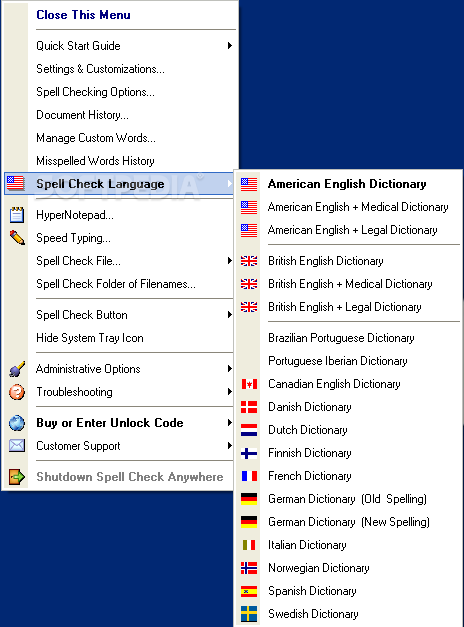This screenshot has width=464, height=627.
Task: Click the HyperNotepad notepad icon
Action: (x=17, y=215)
